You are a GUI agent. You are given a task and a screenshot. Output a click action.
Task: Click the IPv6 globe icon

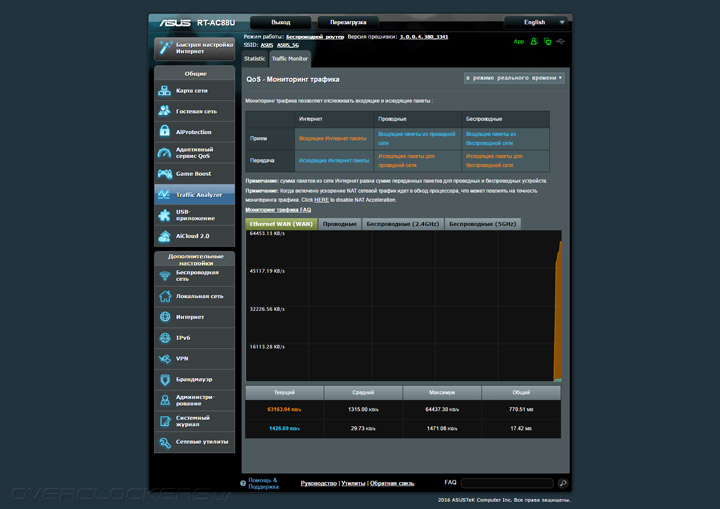(165, 338)
